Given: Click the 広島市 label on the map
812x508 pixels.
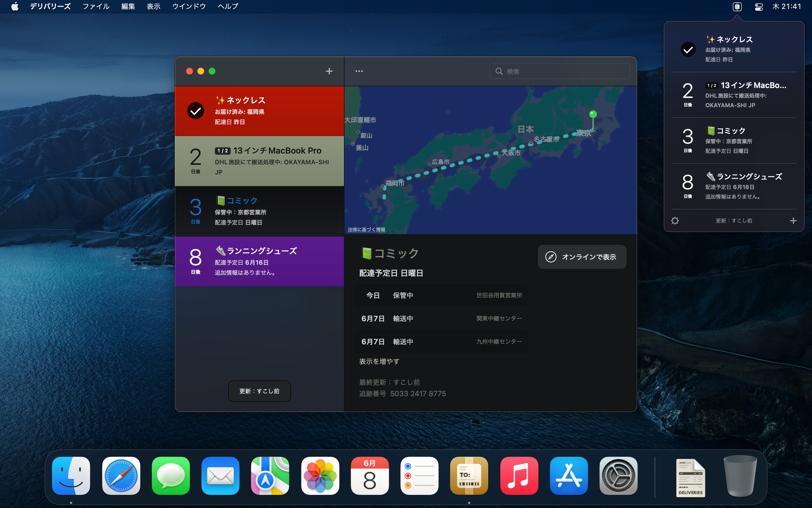Looking at the screenshot, I should [x=441, y=162].
